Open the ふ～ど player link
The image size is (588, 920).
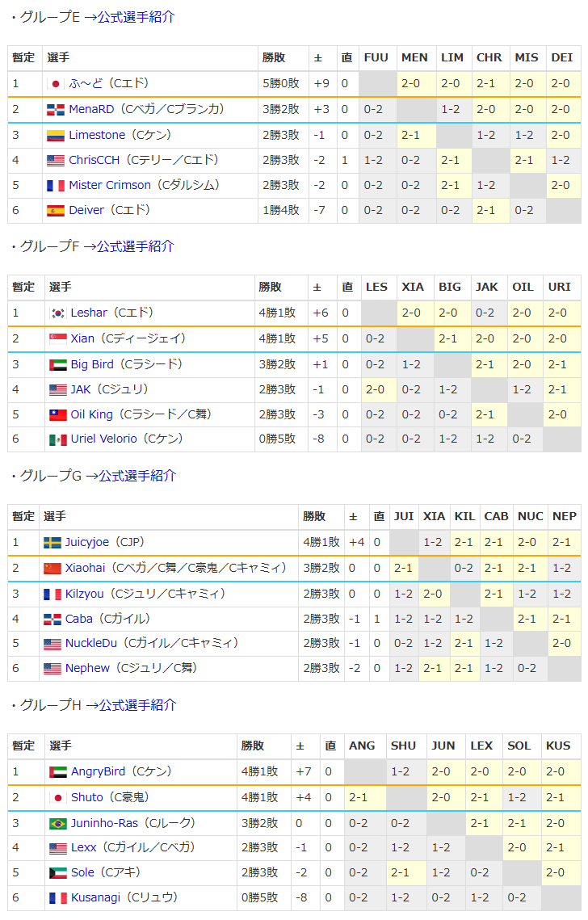tap(86, 84)
